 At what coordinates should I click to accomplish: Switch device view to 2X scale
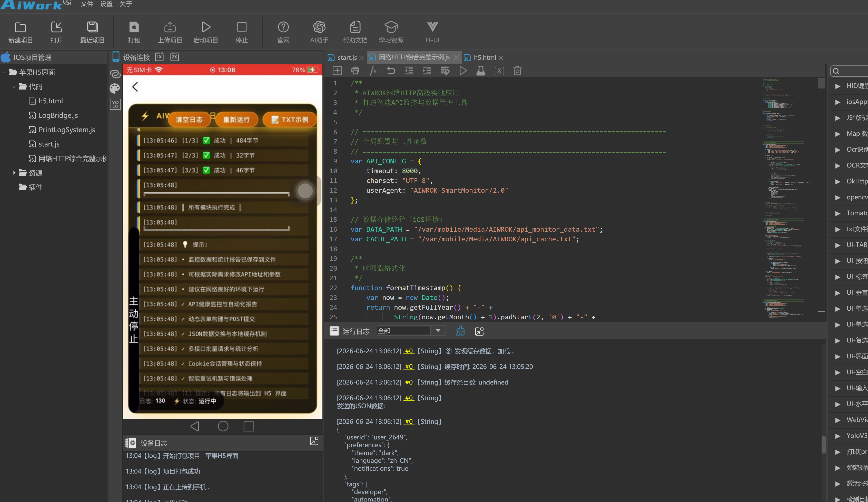(175, 57)
